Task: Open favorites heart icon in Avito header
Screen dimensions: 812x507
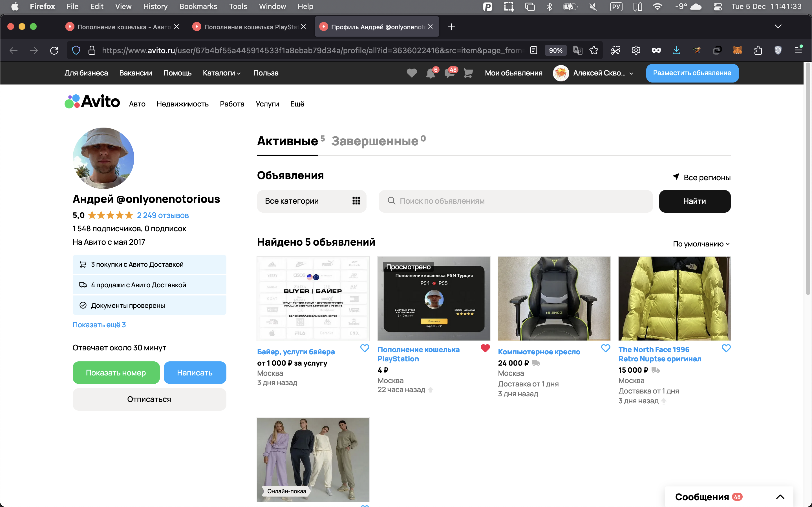Action: click(x=411, y=73)
